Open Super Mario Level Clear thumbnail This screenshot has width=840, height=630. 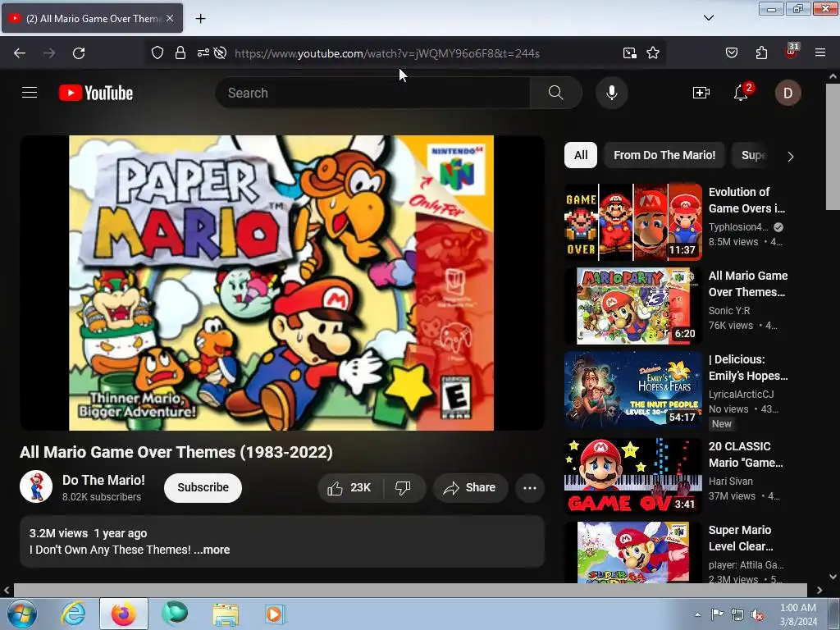click(x=633, y=552)
